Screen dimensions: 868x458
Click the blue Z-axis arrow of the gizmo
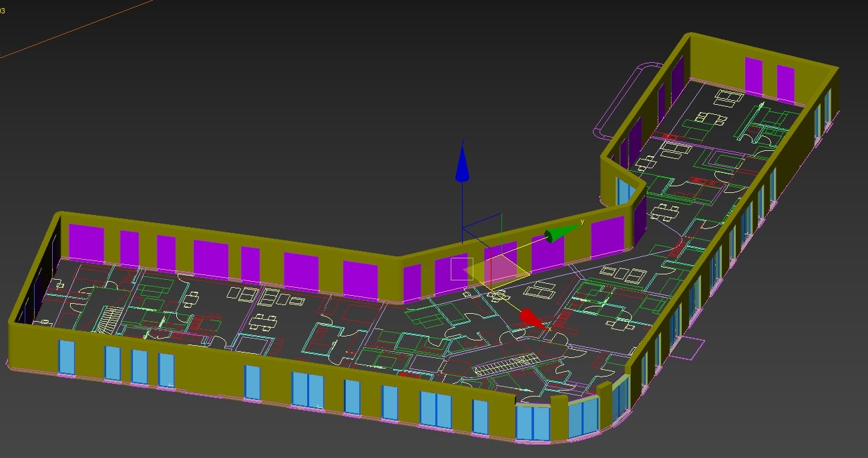[462, 166]
